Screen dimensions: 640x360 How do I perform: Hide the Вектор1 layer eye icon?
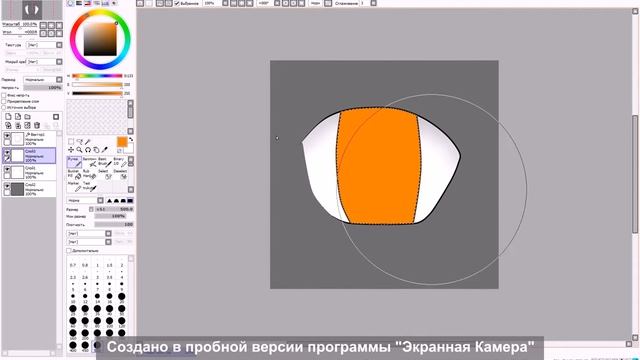point(7,136)
